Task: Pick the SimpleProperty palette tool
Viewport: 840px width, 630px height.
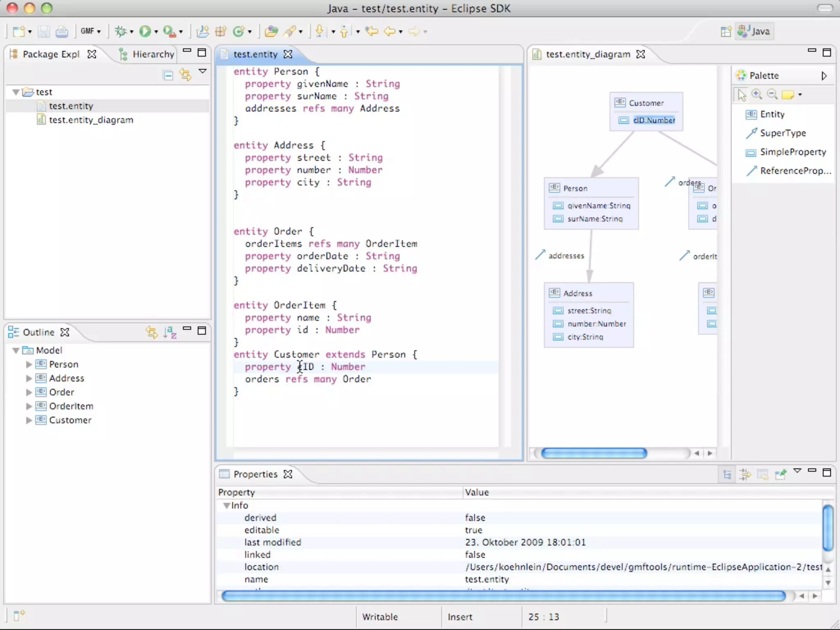Action: pos(792,152)
